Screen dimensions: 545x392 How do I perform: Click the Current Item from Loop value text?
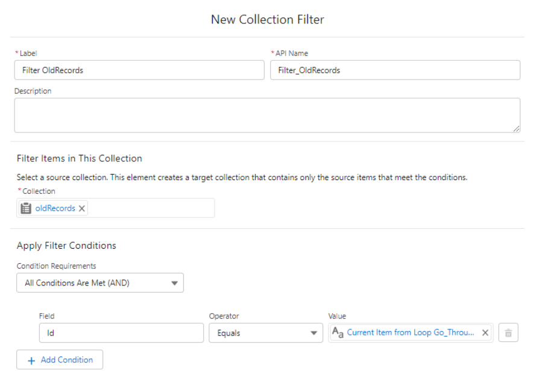[410, 333]
